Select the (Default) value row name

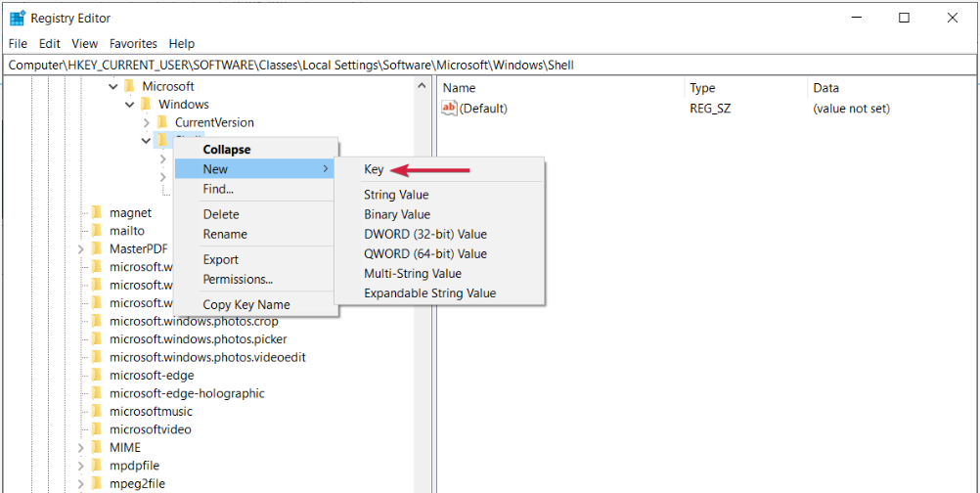pyautogui.click(x=483, y=109)
